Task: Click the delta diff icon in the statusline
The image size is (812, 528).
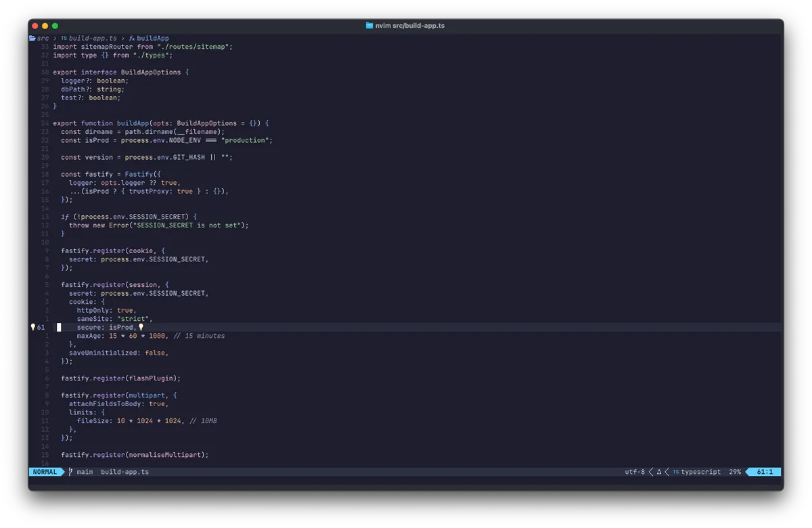Action: tap(658, 472)
